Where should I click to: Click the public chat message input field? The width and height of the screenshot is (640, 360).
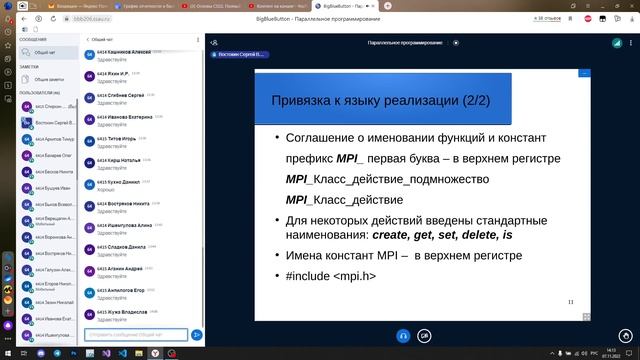tap(136, 335)
